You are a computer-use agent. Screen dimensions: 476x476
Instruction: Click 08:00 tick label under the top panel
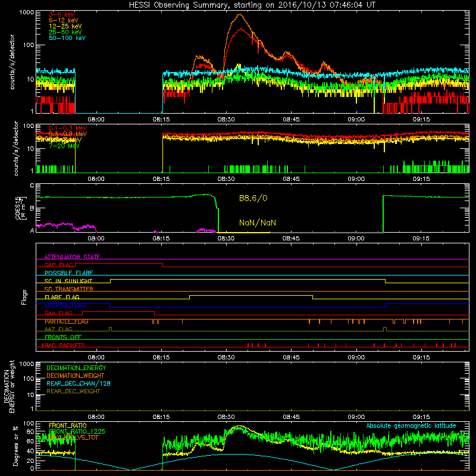click(96, 120)
